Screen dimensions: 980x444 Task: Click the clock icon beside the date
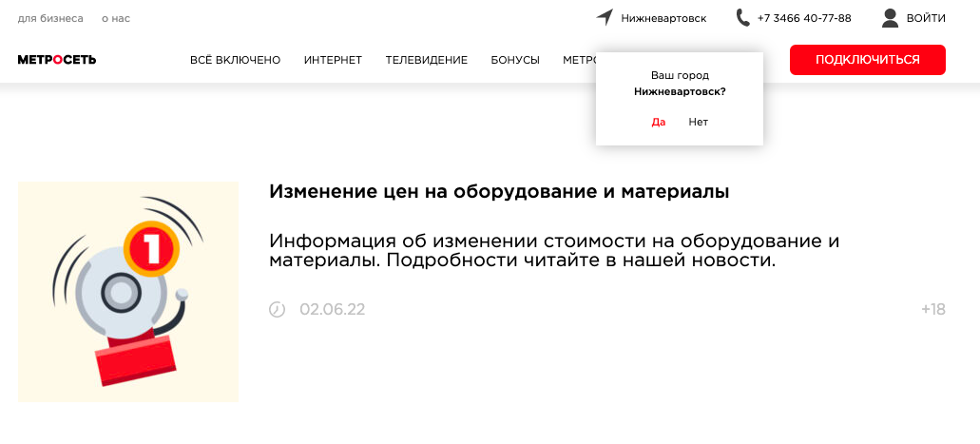[278, 309]
